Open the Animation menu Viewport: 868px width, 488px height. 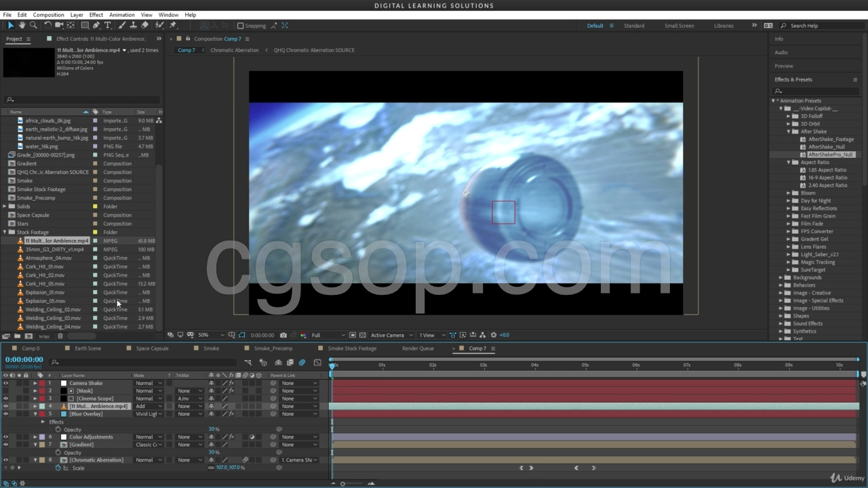122,14
